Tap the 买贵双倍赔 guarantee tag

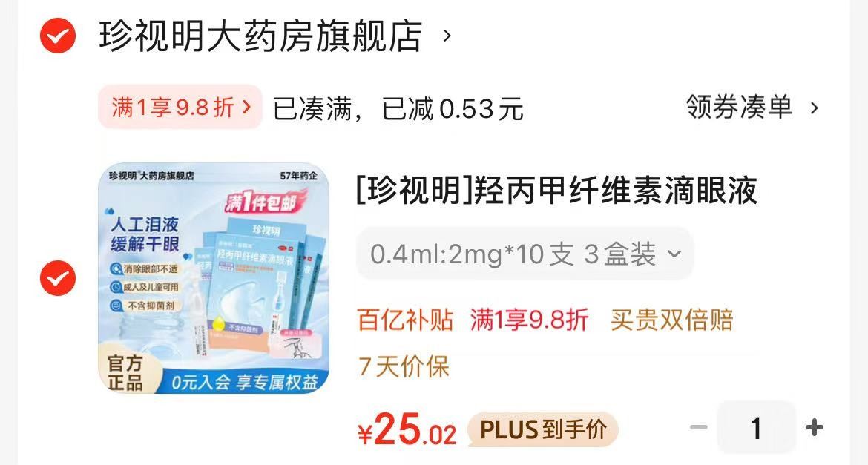pos(672,320)
